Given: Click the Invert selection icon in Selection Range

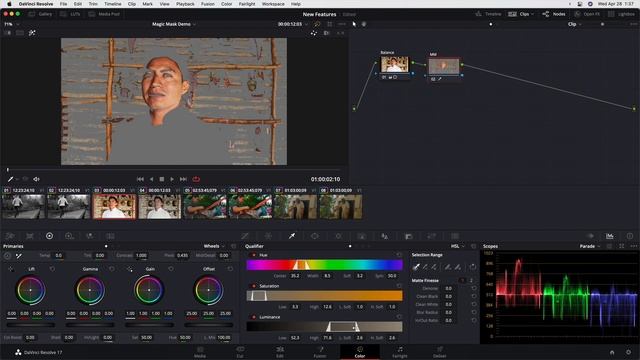Looking at the screenshot, I should [473, 267].
